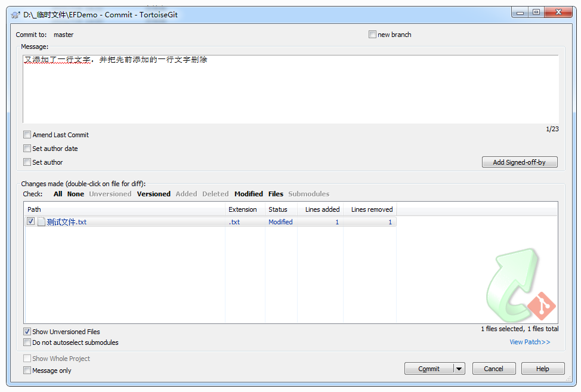Enable Do not autoselect submodules
581x392 pixels.
coord(27,342)
